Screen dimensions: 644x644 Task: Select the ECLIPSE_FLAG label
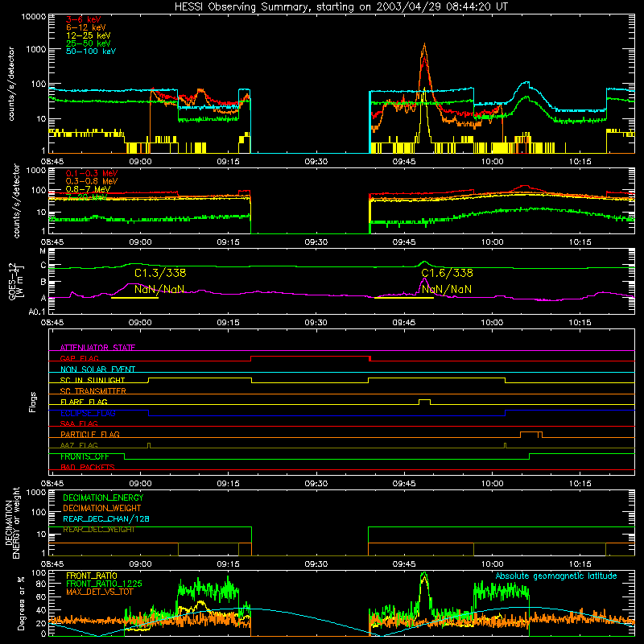click(88, 413)
